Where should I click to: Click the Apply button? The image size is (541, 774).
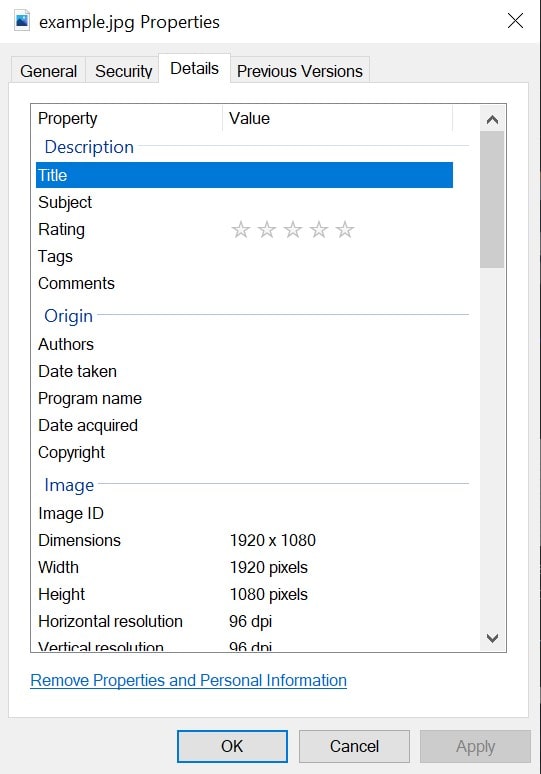(475, 746)
